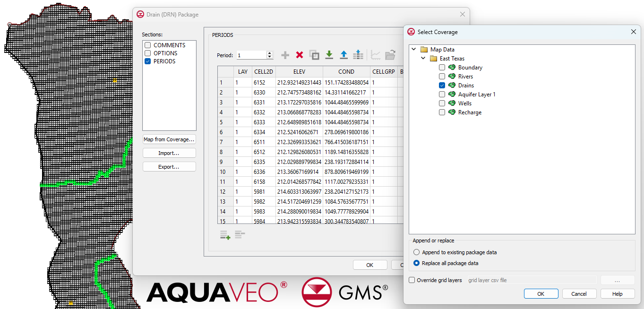Uncheck the Drains coverage checkbox
644x309 pixels.
[x=442, y=86]
